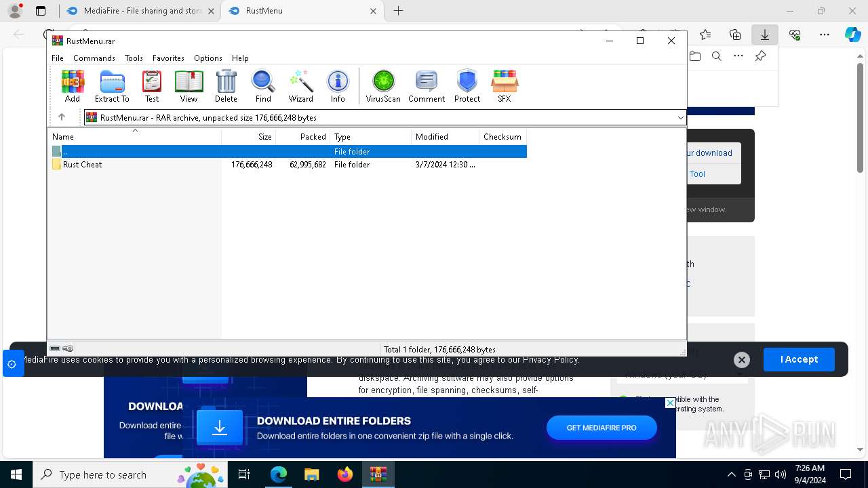Sort by Type column header

(x=371, y=136)
